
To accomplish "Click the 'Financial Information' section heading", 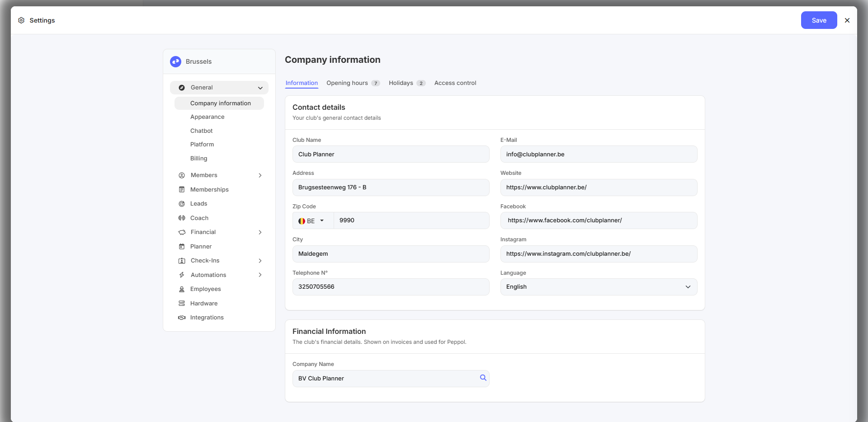I will 329,332.
